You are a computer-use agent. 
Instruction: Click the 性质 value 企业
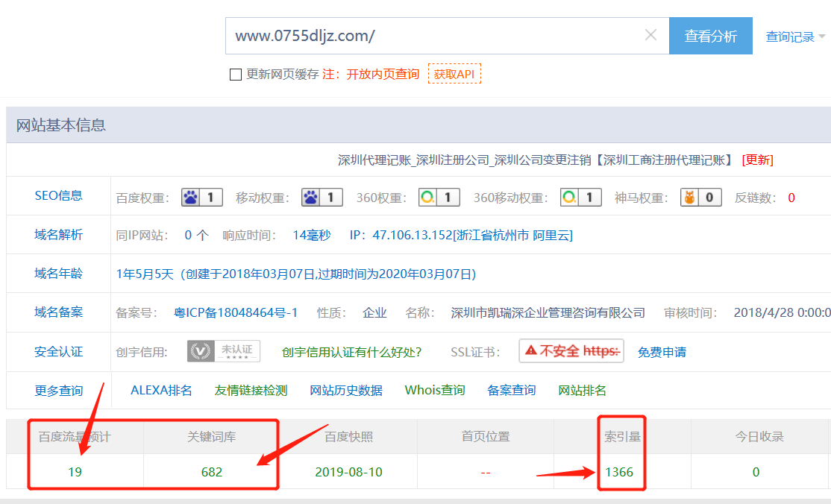(x=374, y=312)
